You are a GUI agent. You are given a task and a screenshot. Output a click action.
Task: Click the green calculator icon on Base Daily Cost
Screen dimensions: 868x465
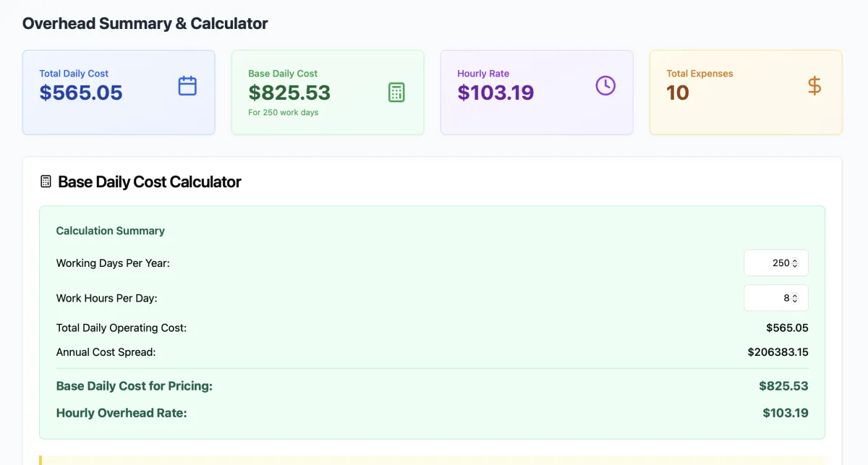(396, 93)
